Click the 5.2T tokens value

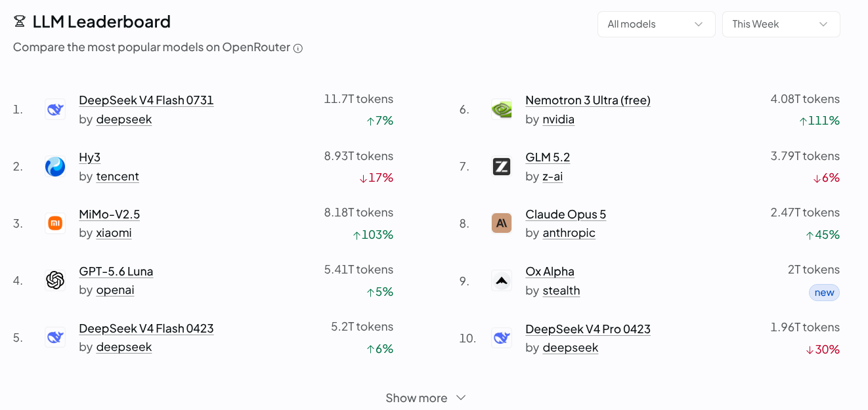362,327
